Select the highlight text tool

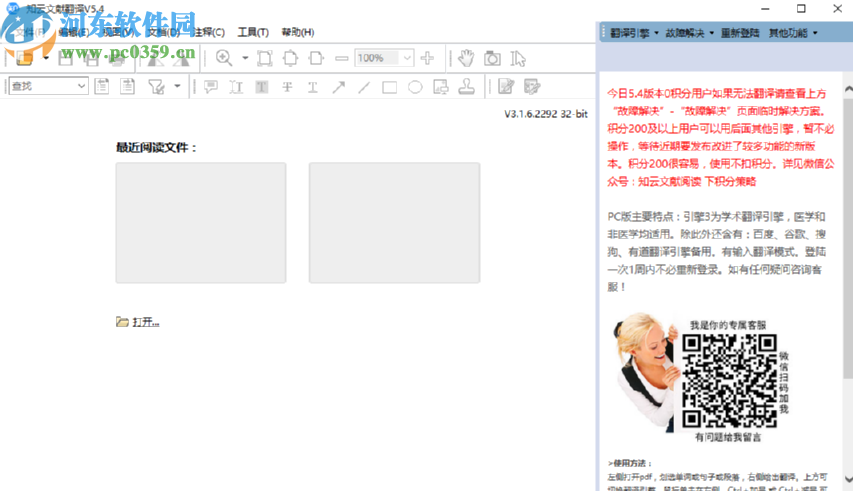point(262,86)
